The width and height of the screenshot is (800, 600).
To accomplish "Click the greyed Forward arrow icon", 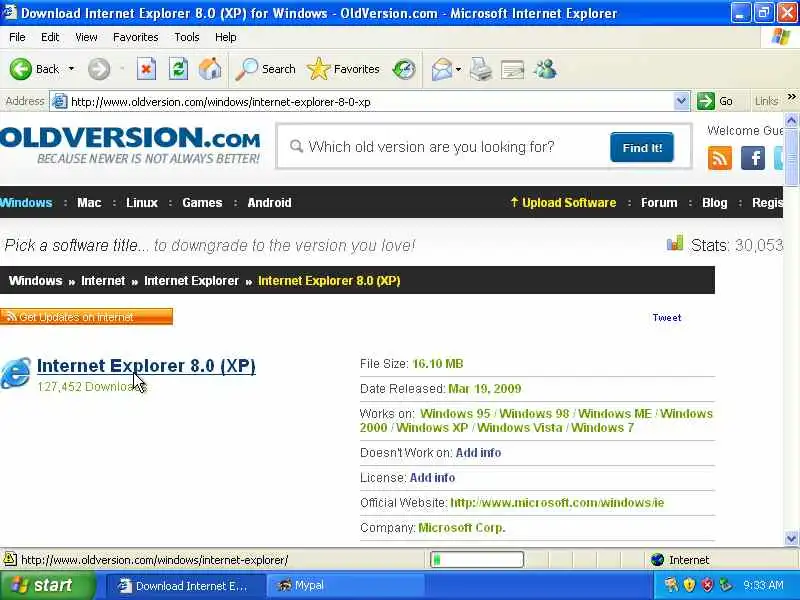I will (x=98, y=69).
